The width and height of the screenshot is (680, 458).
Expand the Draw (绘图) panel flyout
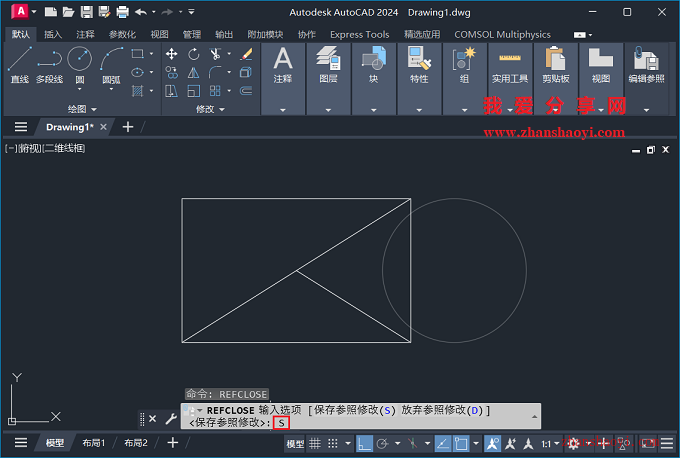[82, 109]
